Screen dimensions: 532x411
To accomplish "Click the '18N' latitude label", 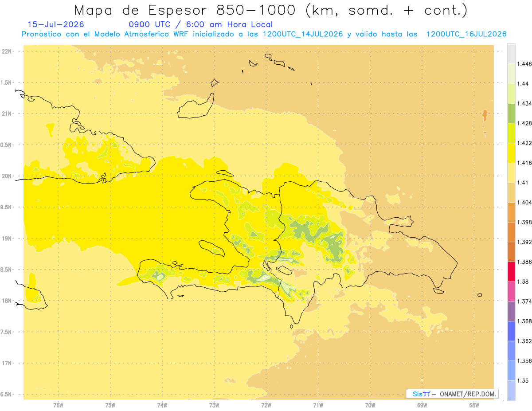I will click(x=7, y=301).
